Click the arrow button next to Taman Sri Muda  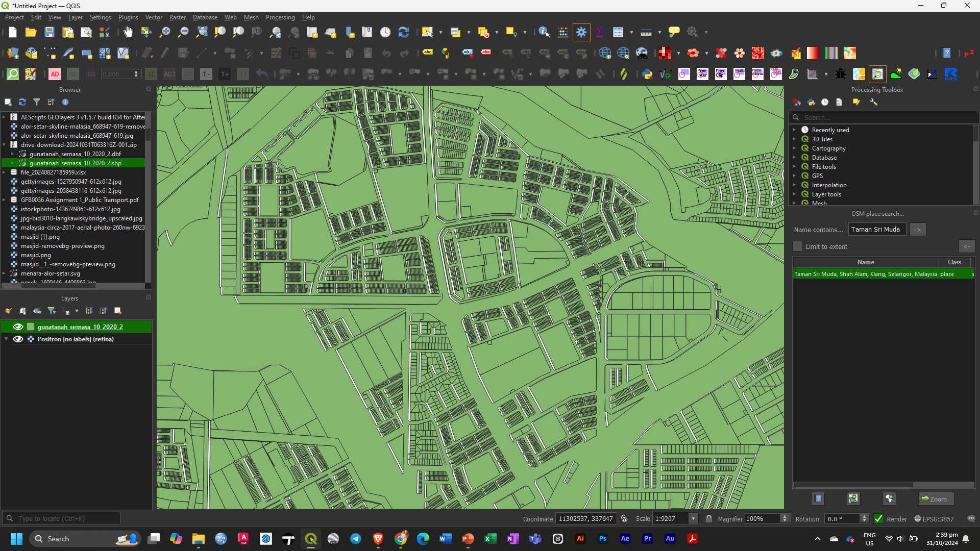(x=917, y=230)
